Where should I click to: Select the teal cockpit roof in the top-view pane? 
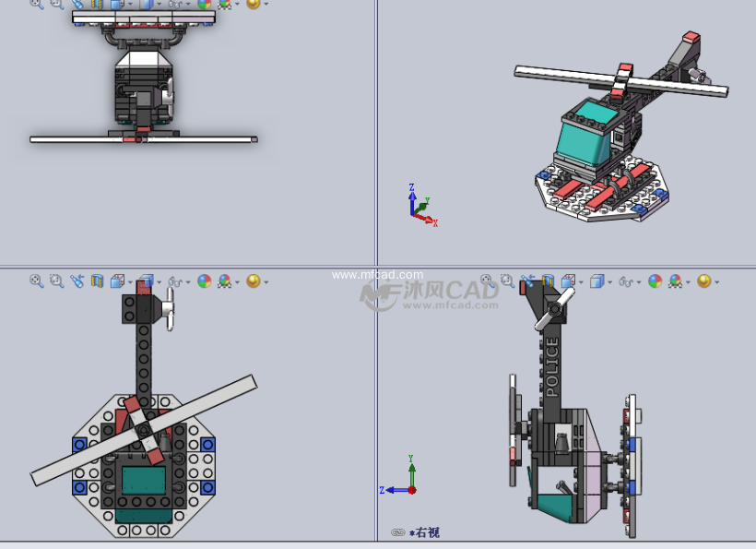click(x=144, y=481)
